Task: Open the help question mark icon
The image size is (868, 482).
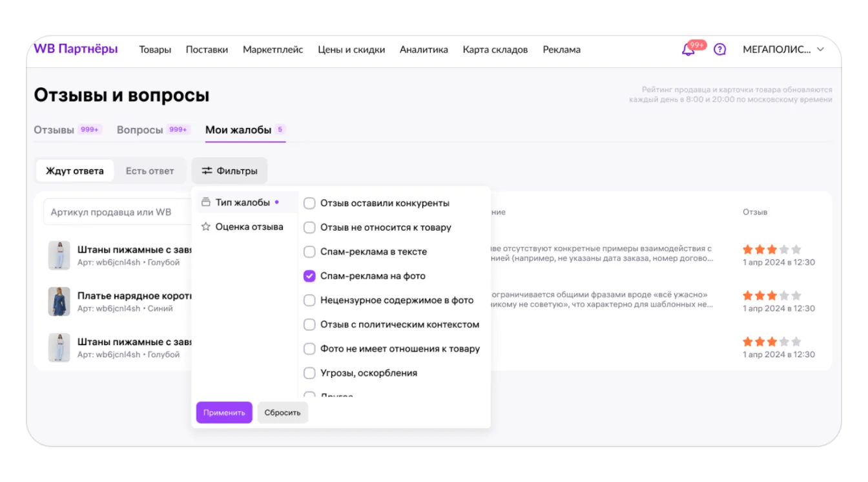Action: pyautogui.click(x=720, y=50)
